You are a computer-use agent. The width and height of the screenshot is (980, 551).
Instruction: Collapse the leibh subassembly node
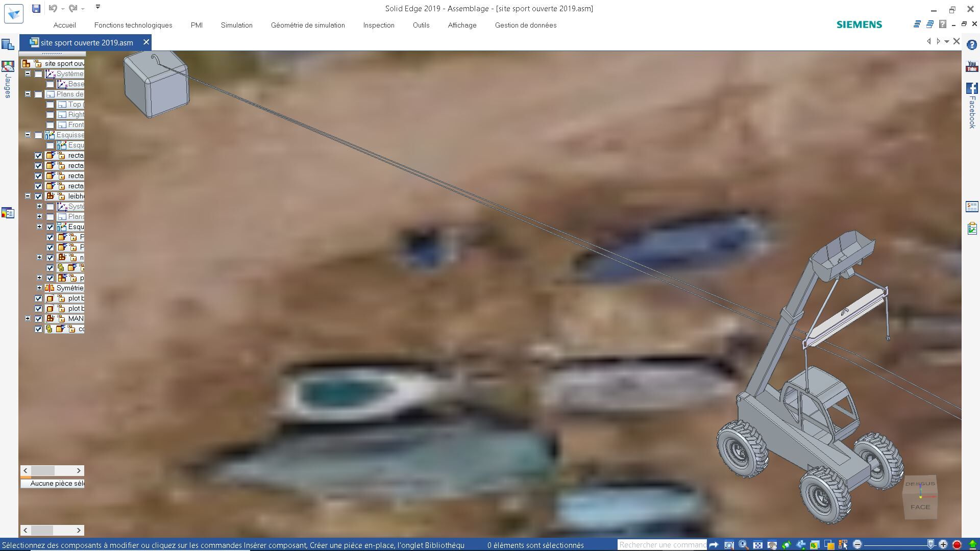coord(28,196)
